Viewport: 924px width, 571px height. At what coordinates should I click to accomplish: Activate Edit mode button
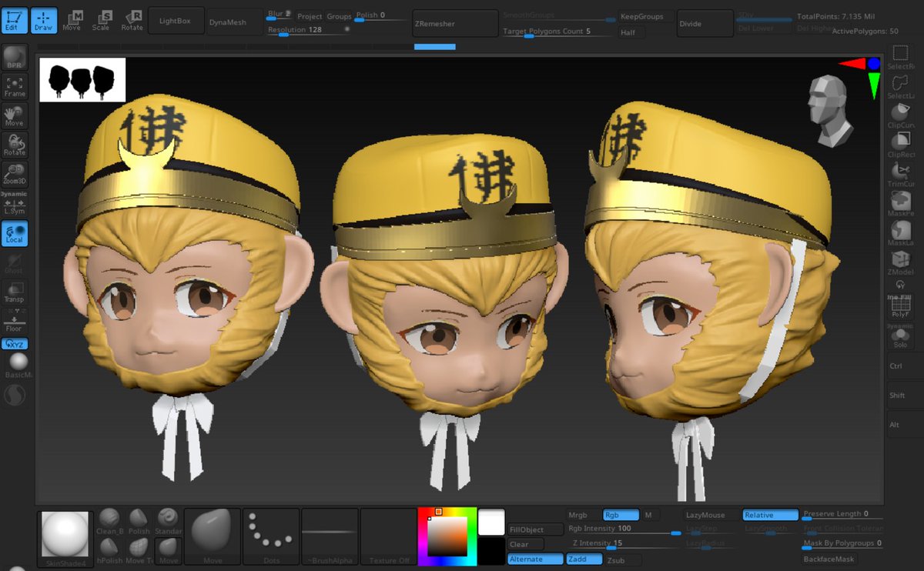pos(15,21)
